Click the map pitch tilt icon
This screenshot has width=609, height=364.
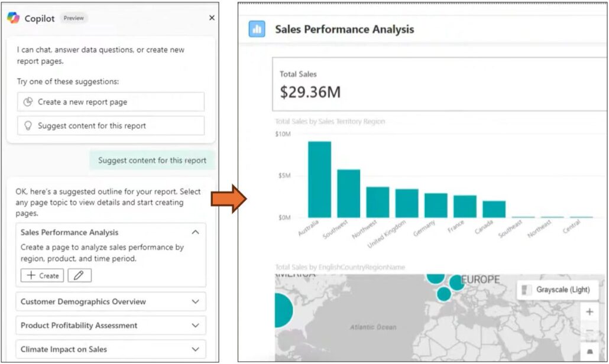click(x=589, y=352)
